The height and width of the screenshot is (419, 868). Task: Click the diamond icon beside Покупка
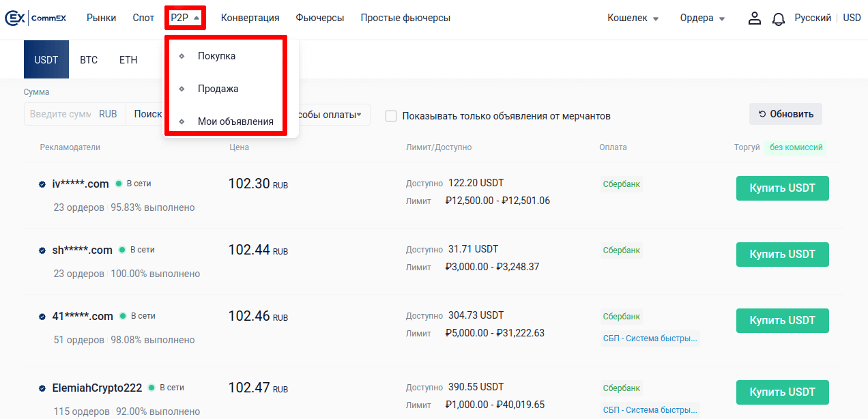click(182, 56)
